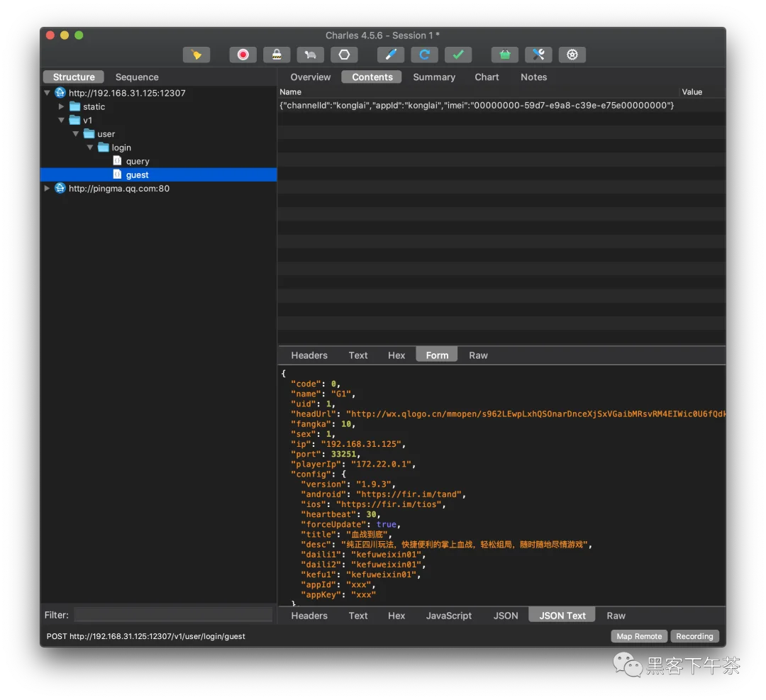Open response Raw tab
Screen dimensions: 766x700
pyautogui.click(x=616, y=616)
